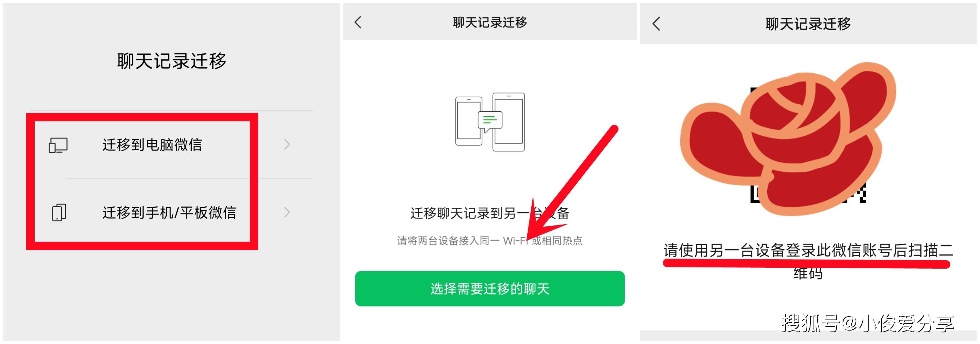Expand the chevron next to 迁移到电脑微信
Viewport: 980px width, 344px height.
(x=287, y=144)
